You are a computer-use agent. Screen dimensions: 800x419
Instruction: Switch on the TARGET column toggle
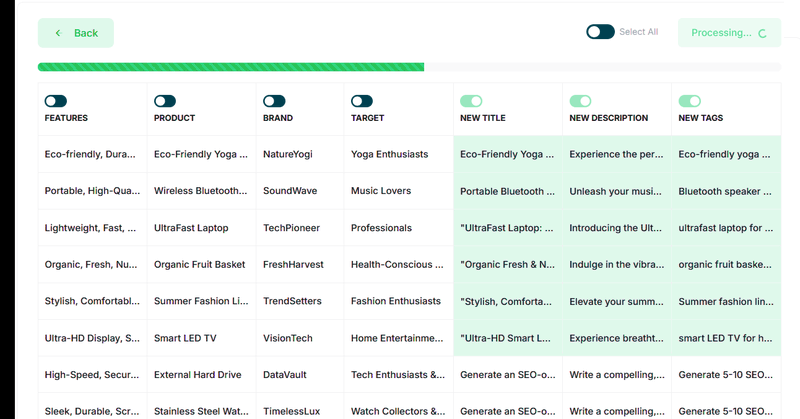[x=362, y=101]
